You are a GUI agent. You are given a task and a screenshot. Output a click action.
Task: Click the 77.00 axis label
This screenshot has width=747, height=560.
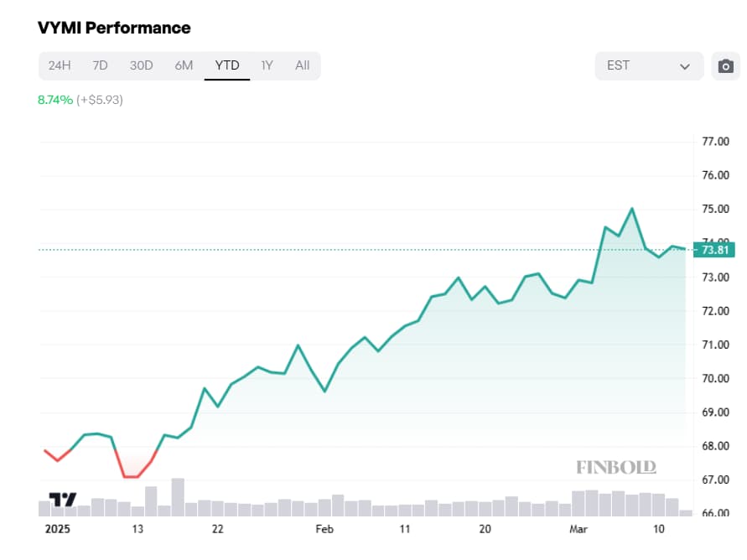point(715,141)
